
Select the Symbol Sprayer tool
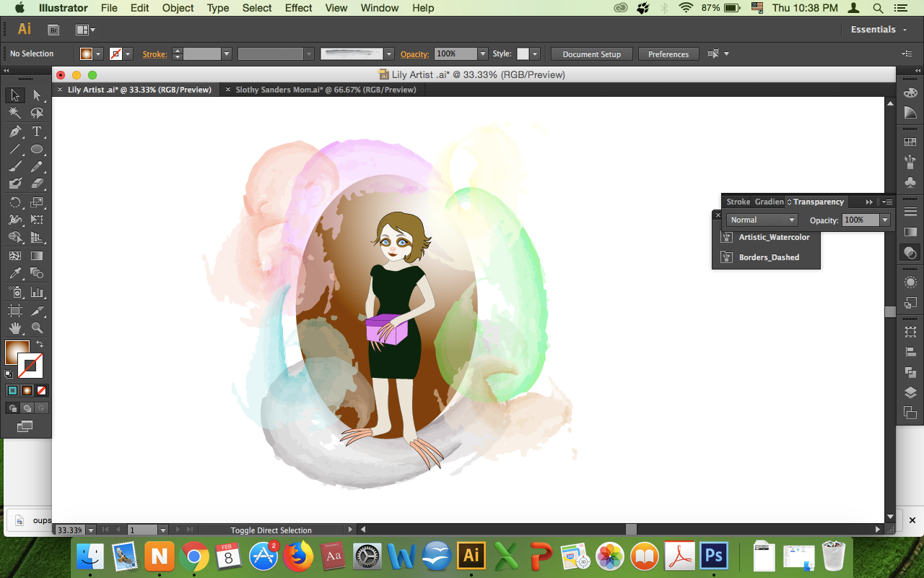pos(14,292)
